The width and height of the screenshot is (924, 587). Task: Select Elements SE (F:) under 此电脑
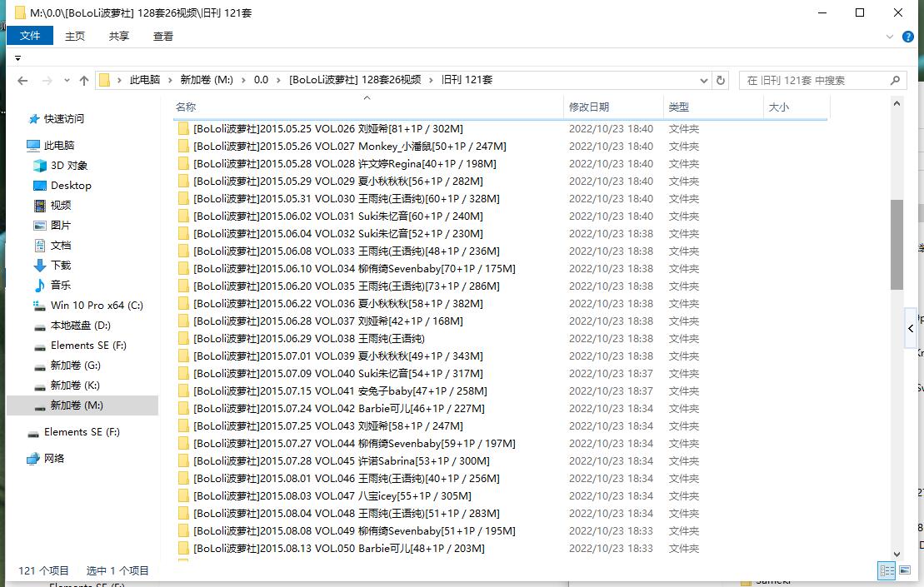coord(88,346)
